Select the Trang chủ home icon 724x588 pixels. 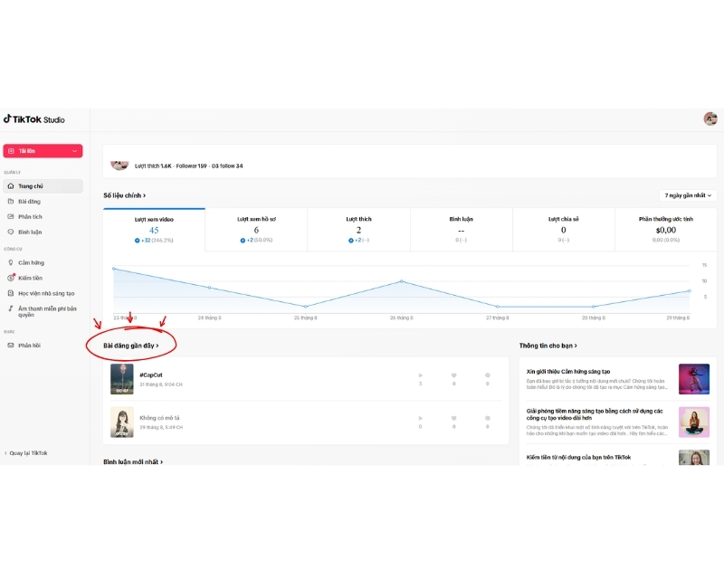[x=11, y=186]
